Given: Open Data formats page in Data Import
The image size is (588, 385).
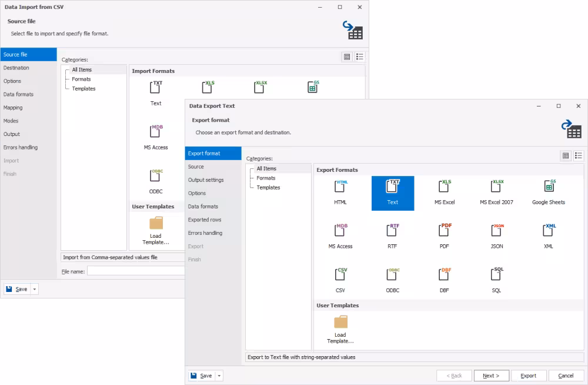Looking at the screenshot, I should (x=28, y=94).
